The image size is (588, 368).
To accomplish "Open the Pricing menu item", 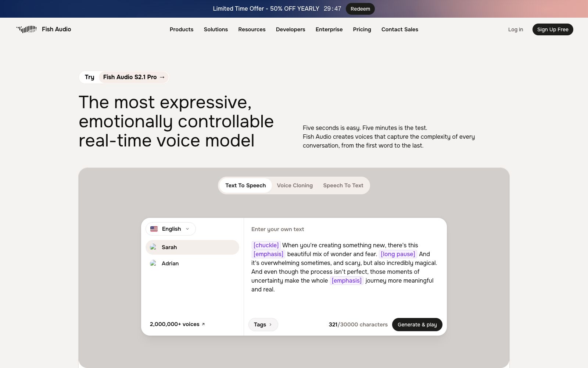I will [x=362, y=29].
